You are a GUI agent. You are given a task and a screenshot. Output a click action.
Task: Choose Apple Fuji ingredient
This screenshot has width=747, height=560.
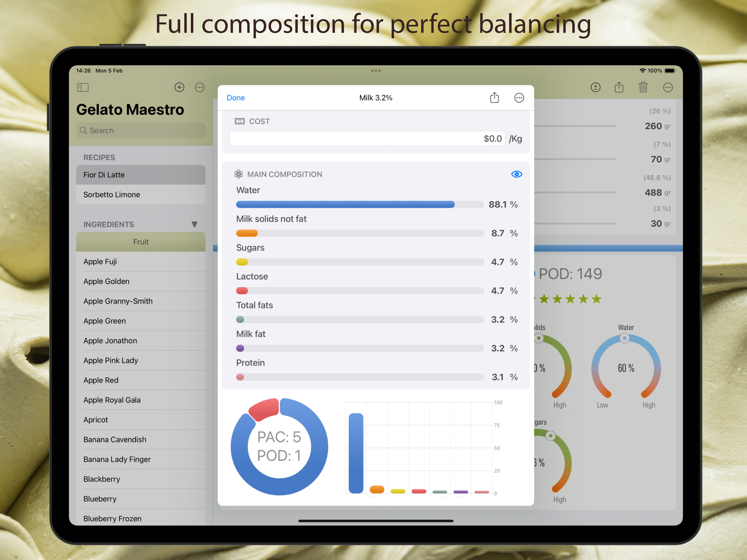tap(141, 261)
